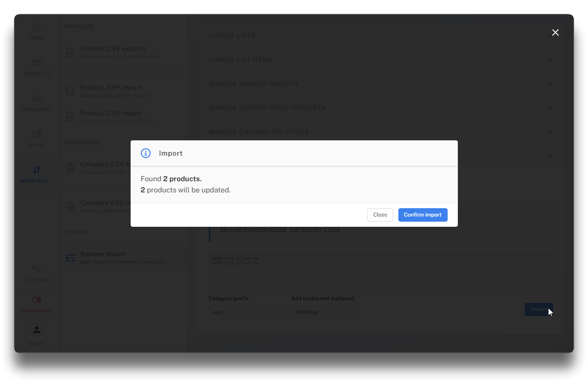Screen dimensions: 588x382
Task: Open the Categories hierarchy icon
Action: 37,99
